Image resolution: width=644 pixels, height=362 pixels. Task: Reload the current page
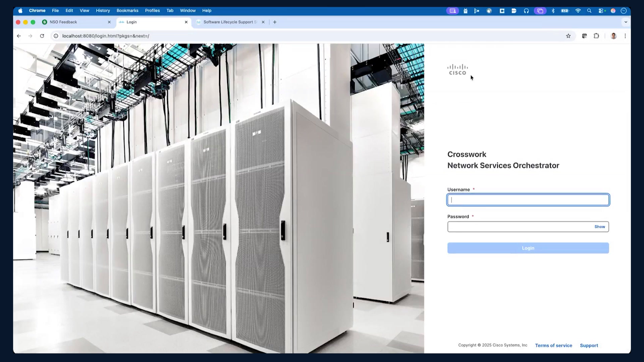[x=42, y=36]
